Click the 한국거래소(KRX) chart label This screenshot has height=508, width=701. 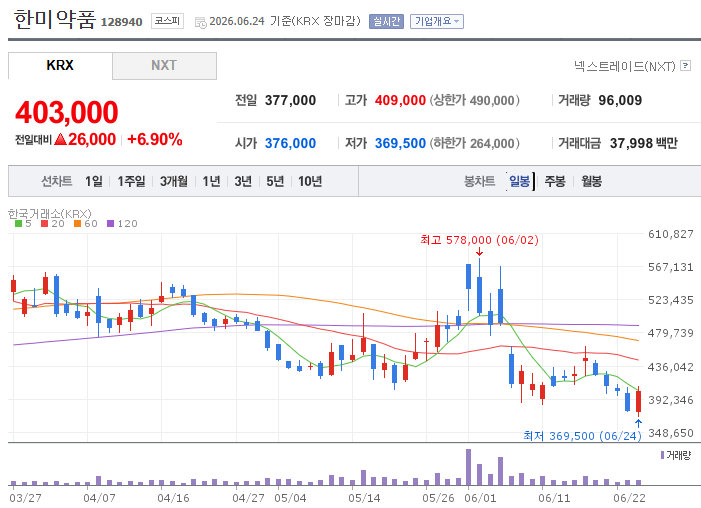[x=50, y=214]
